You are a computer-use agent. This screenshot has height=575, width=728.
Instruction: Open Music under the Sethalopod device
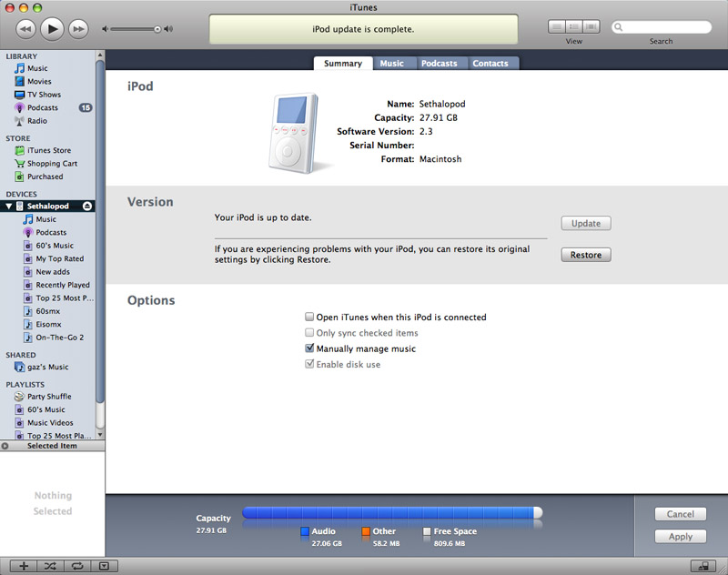48,219
